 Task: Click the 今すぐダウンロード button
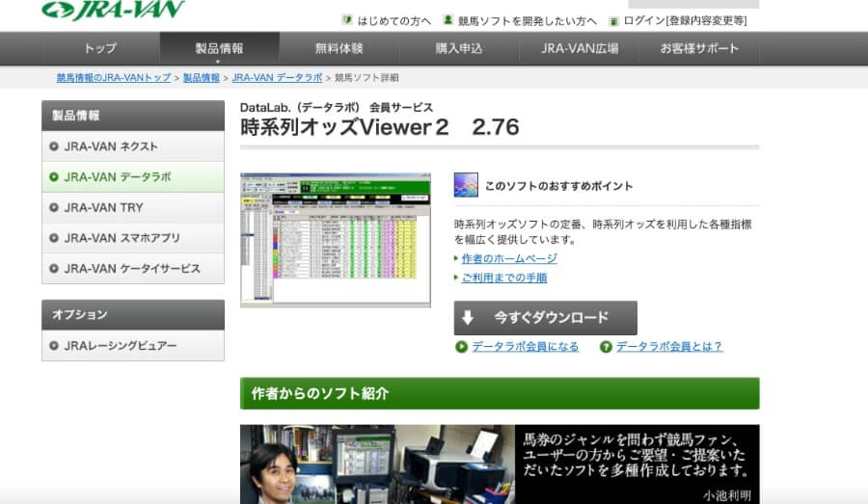[x=545, y=318]
